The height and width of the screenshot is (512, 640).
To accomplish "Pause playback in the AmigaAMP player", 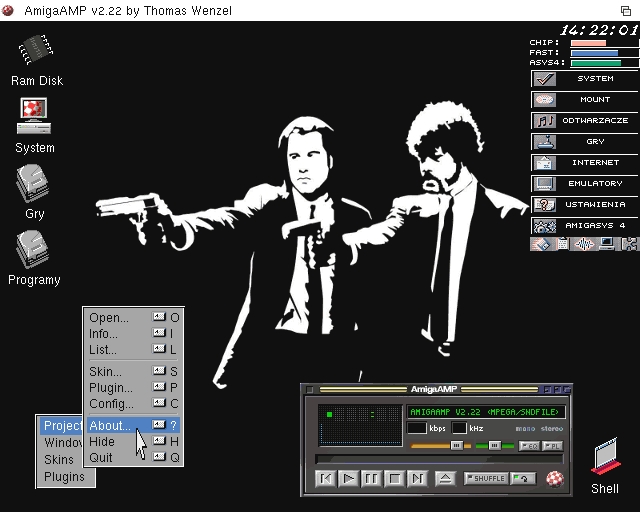I will tap(371, 478).
